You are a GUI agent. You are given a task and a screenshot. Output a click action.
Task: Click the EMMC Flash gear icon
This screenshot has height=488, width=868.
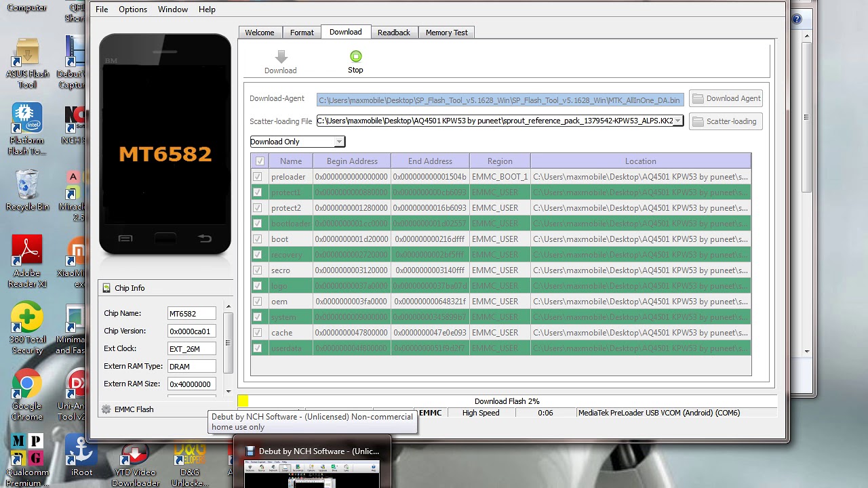[106, 409]
